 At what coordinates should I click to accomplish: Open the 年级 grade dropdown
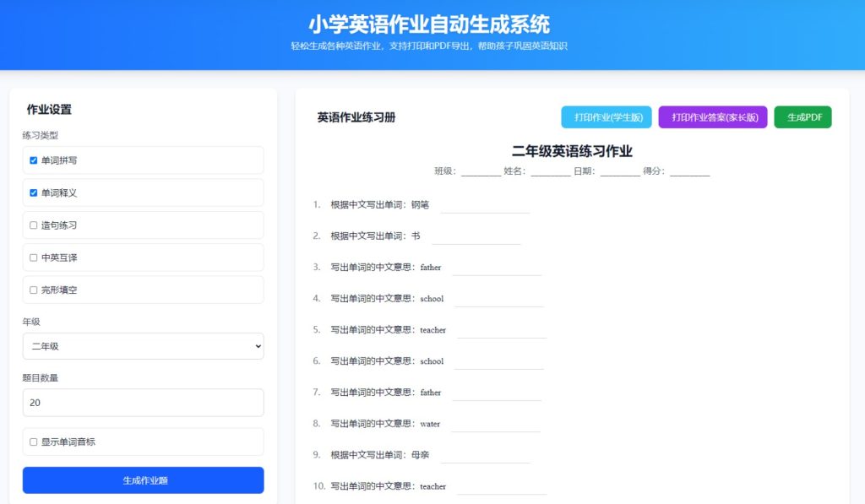click(143, 346)
